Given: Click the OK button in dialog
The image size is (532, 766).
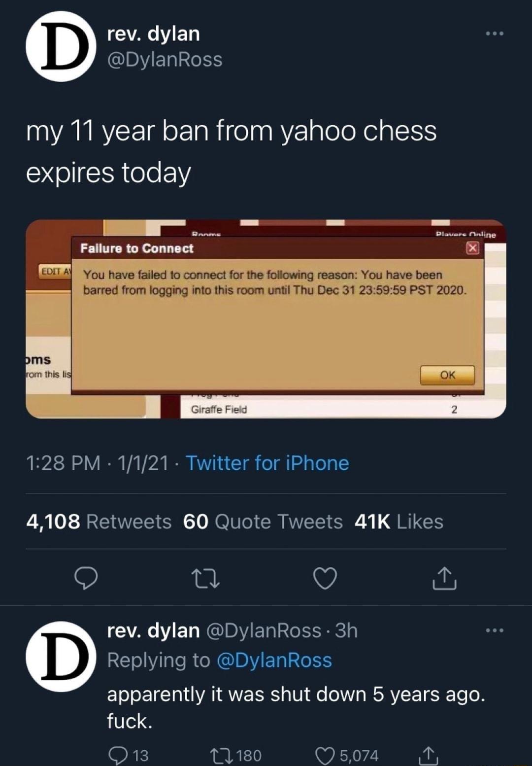Looking at the screenshot, I should pos(447,375).
